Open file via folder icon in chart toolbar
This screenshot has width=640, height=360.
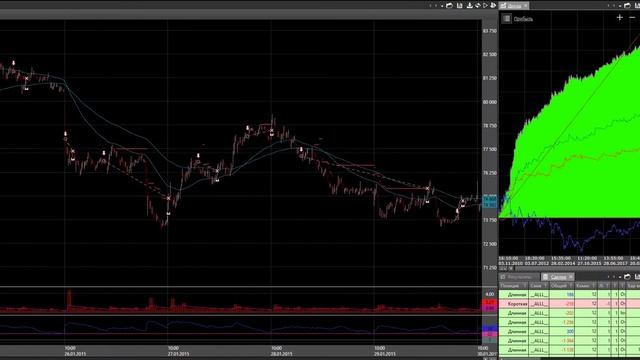(x=449, y=5)
